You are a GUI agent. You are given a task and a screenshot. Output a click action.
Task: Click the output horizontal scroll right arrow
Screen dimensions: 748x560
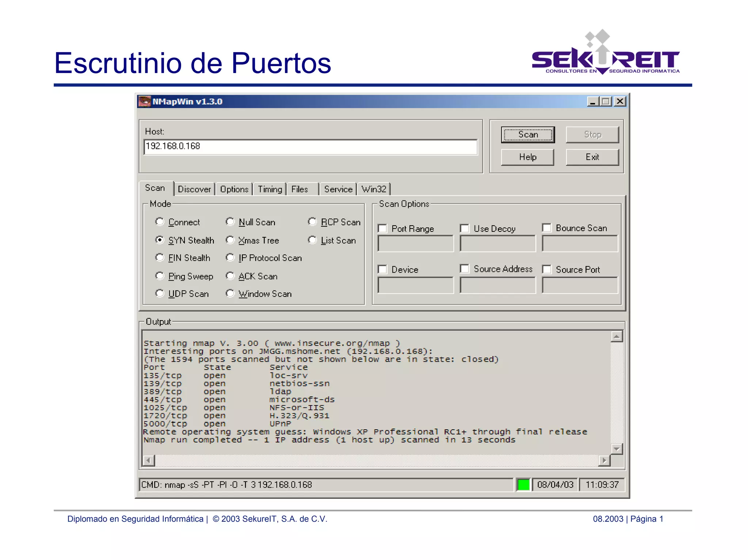(x=604, y=460)
